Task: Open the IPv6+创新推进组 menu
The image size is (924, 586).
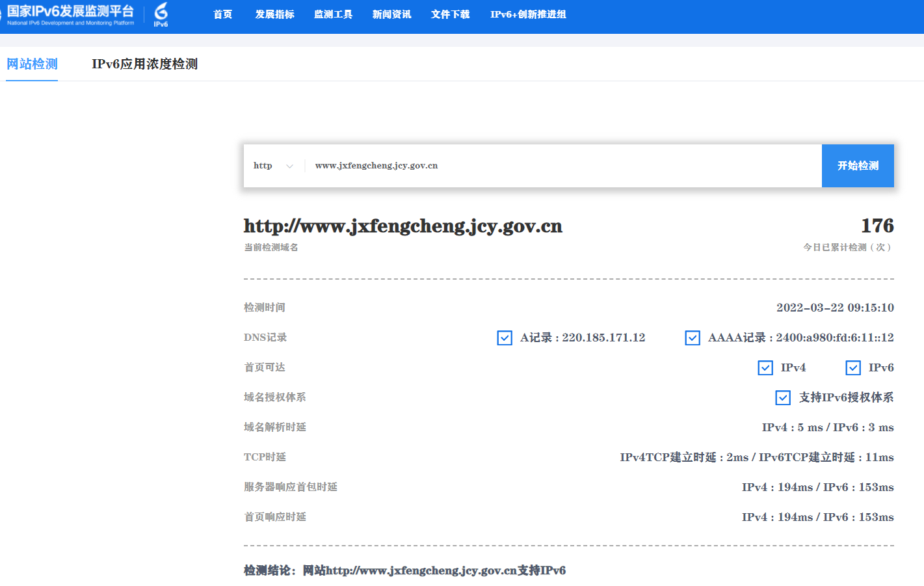Action: [x=528, y=14]
